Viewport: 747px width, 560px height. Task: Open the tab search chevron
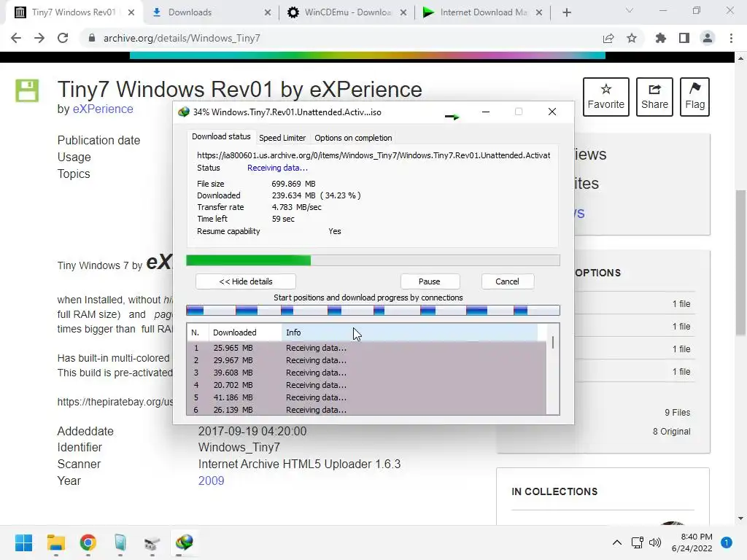point(630,10)
